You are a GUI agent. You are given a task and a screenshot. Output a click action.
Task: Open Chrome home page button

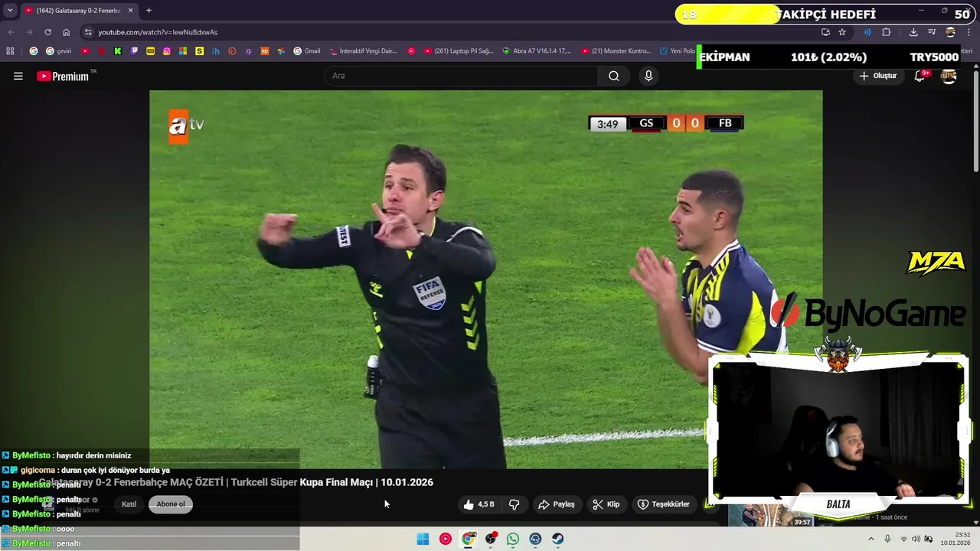pyautogui.click(x=66, y=32)
